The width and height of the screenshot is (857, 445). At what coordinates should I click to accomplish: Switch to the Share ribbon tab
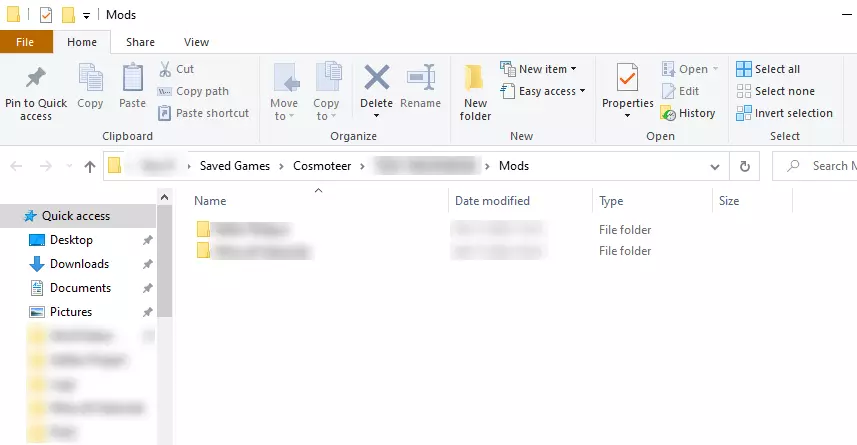[140, 42]
